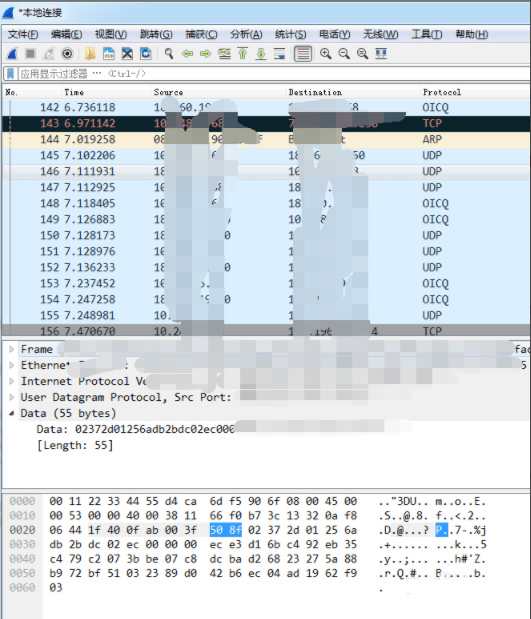The image size is (531, 619).
Task: Toggle the colorize packet list button
Action: click(x=303, y=54)
